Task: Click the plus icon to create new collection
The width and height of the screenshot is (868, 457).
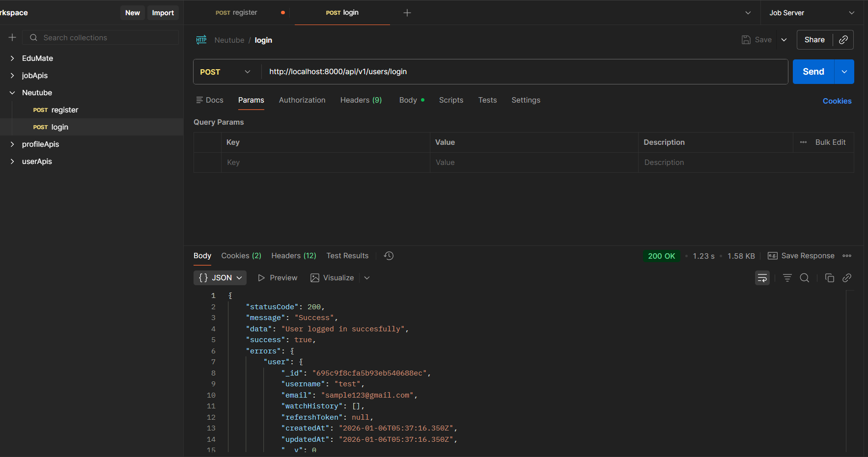Action: pos(12,37)
